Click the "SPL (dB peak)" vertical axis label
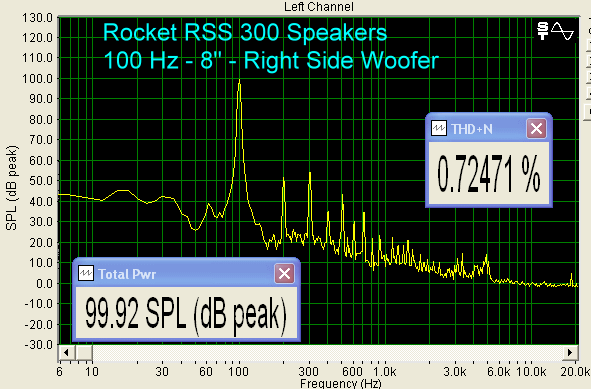 (x=11, y=188)
